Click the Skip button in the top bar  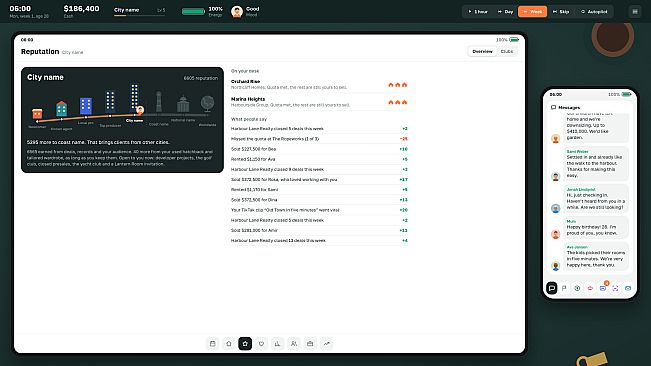561,12
